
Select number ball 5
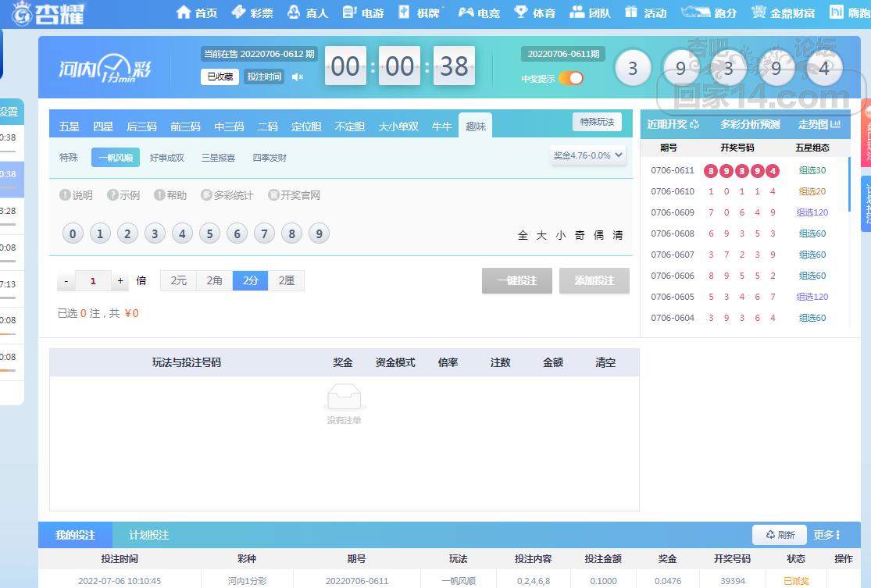[209, 233]
